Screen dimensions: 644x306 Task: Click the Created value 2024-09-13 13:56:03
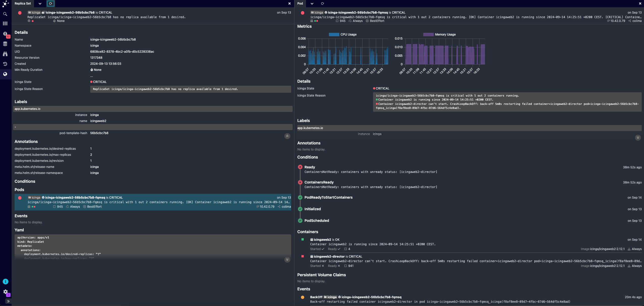106,64
